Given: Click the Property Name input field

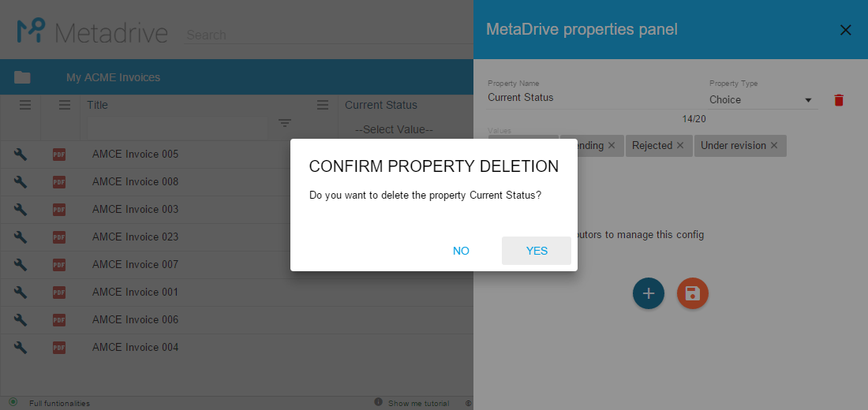Looking at the screenshot, I should point(592,98).
